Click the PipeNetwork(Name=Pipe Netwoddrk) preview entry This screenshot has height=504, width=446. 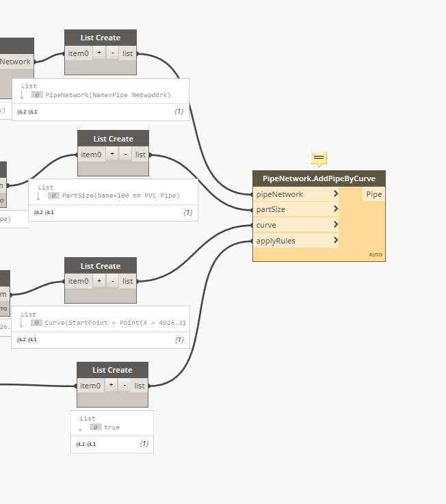point(108,95)
